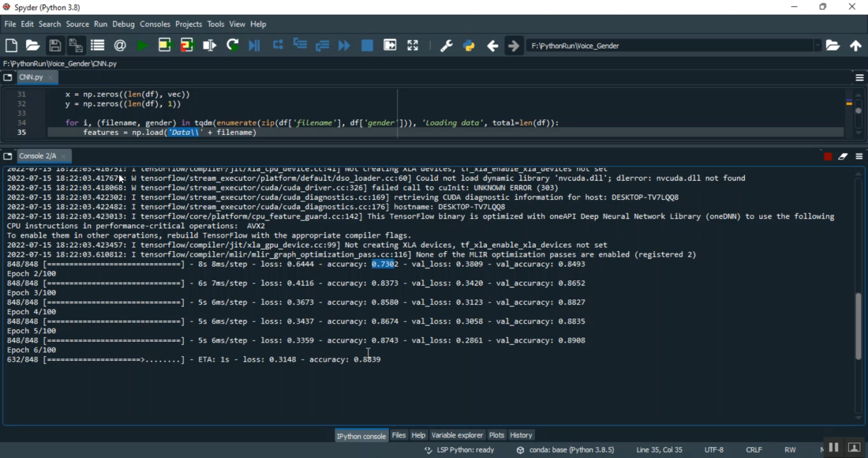Open the console options hamburger menu
The image size is (868, 458).
(859, 156)
